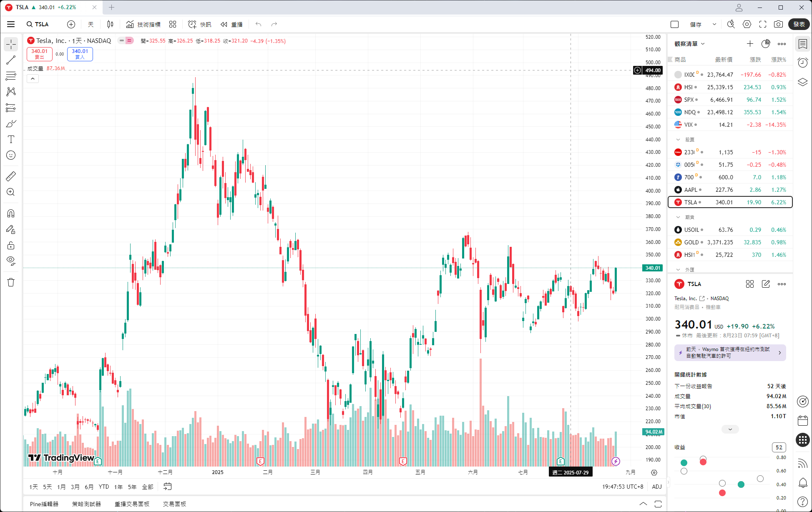The image size is (812, 512).
Task: Open the Pine editor tab
Action: pyautogui.click(x=44, y=504)
